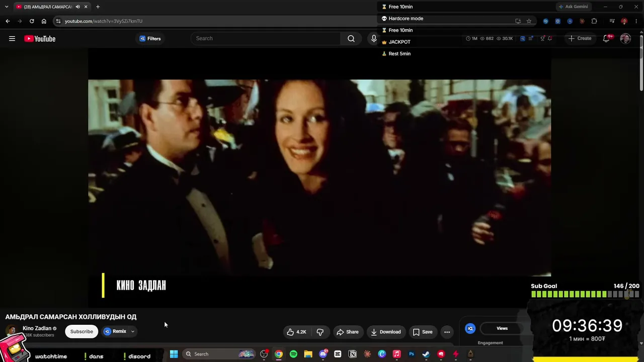
Task: Open the vidIQ trophy icon
Action: [542, 39]
